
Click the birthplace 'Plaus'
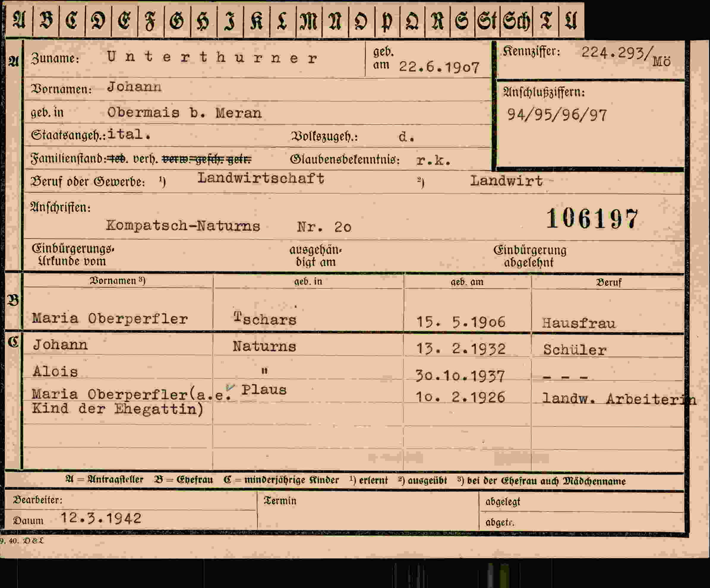click(264, 390)
